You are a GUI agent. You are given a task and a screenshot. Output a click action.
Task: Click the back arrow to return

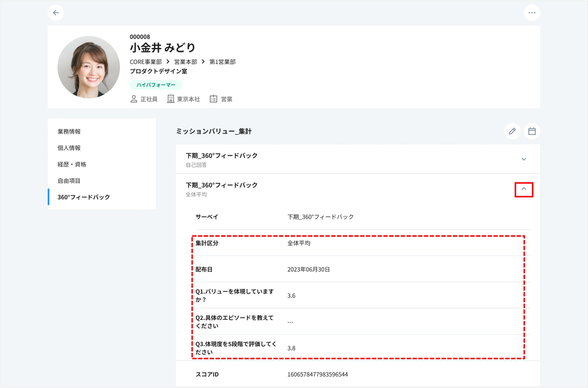pos(56,12)
